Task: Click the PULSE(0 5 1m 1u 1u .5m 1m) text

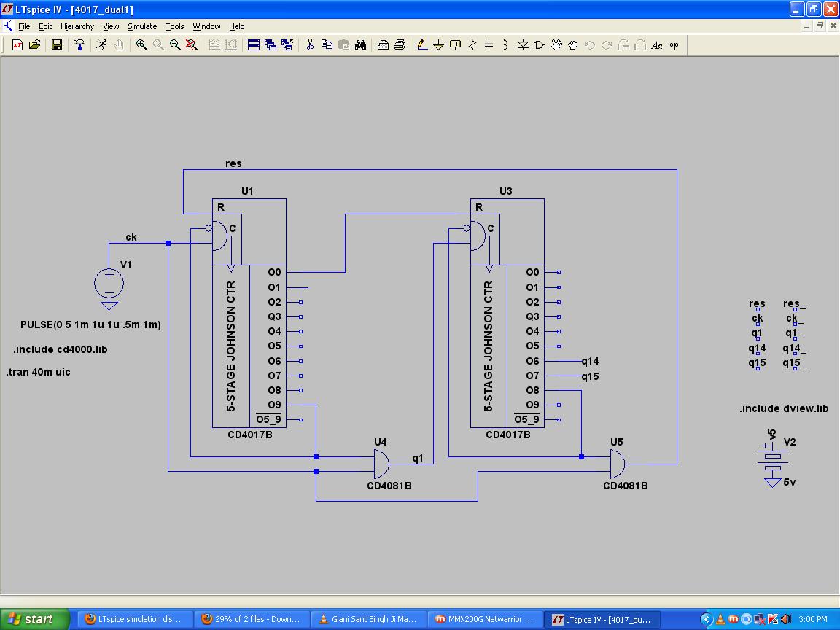Action: tap(90, 324)
